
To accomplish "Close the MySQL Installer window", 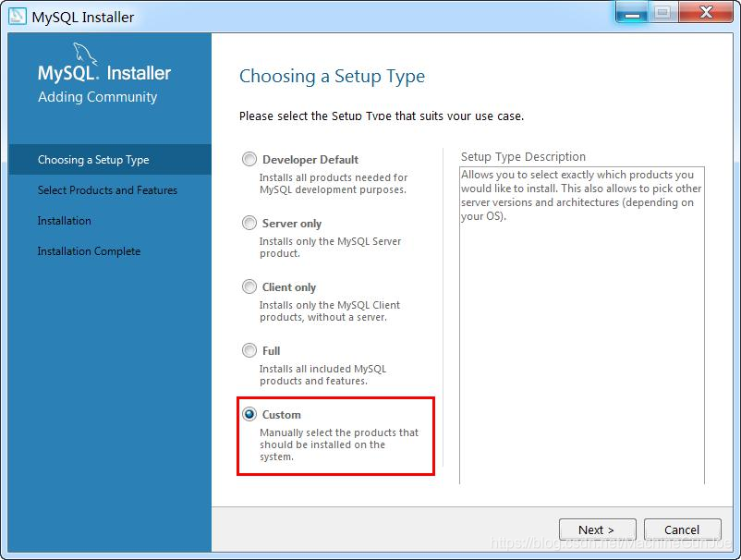I will 706,12.
